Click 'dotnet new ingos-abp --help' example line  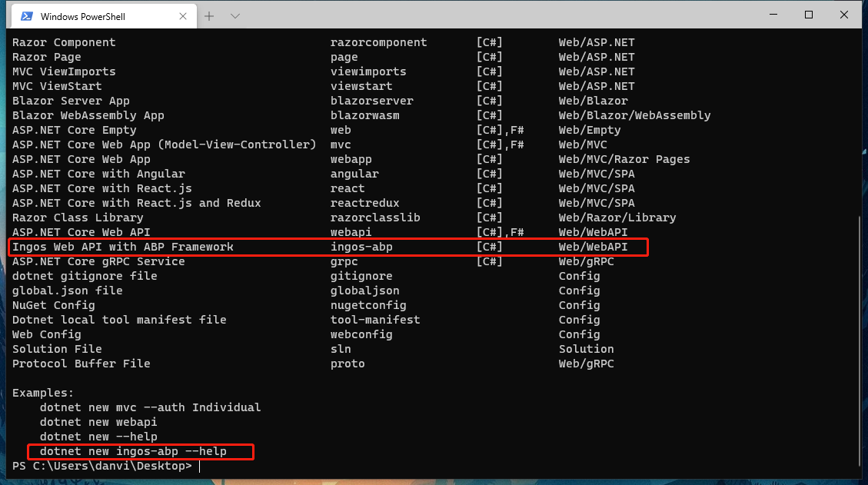[x=133, y=451]
